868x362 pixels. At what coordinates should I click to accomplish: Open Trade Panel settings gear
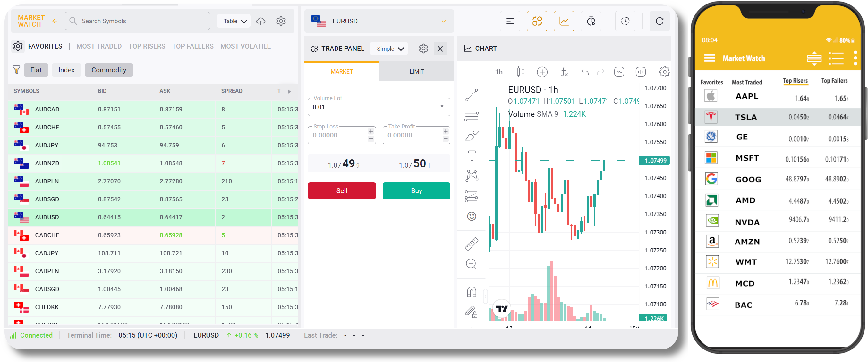click(x=423, y=49)
